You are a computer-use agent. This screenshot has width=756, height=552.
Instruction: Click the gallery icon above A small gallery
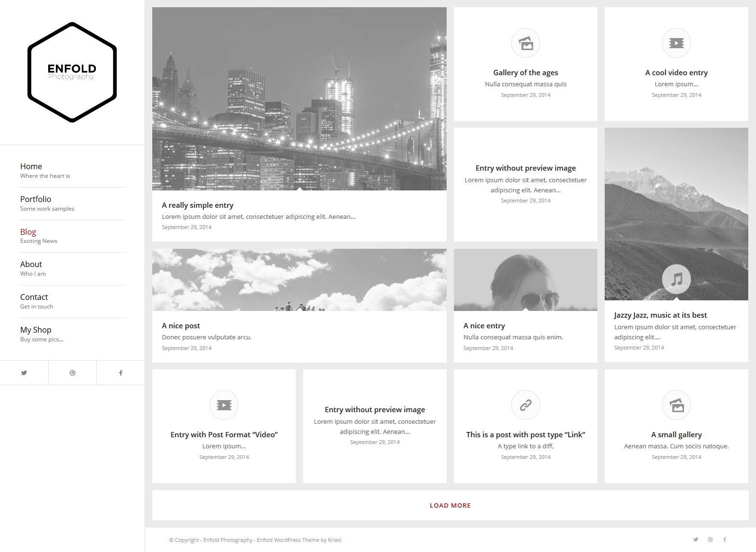676,405
